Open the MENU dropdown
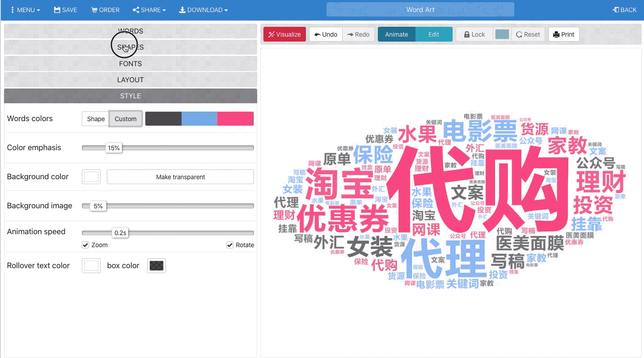644x358 pixels. (x=25, y=10)
